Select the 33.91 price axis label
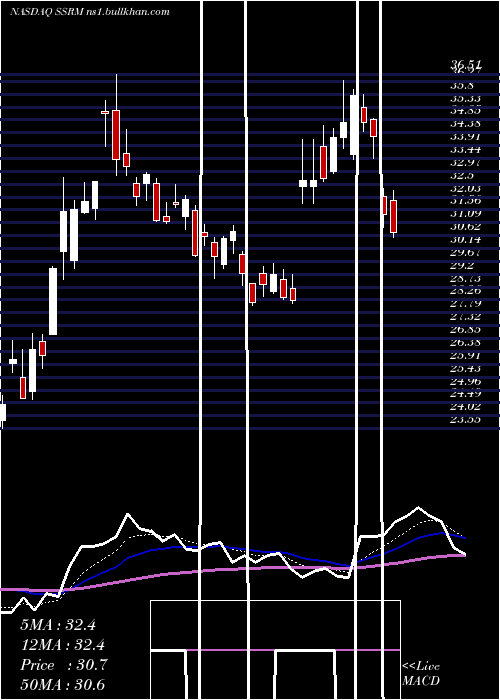The width and height of the screenshot is (500, 700). click(465, 137)
